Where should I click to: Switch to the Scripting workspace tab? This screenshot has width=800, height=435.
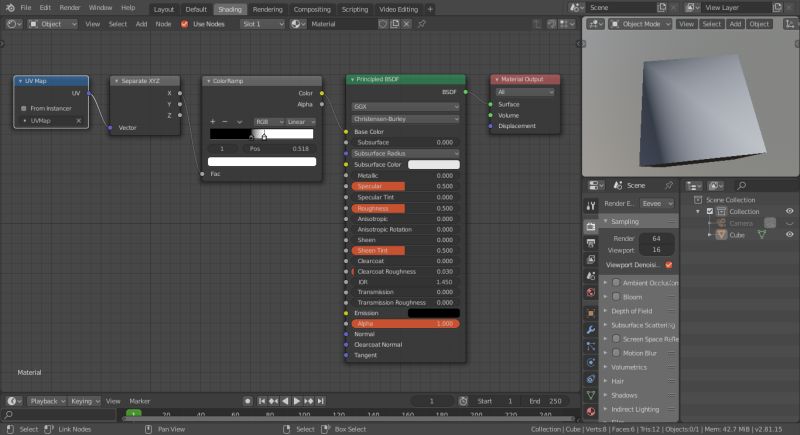[x=355, y=9]
